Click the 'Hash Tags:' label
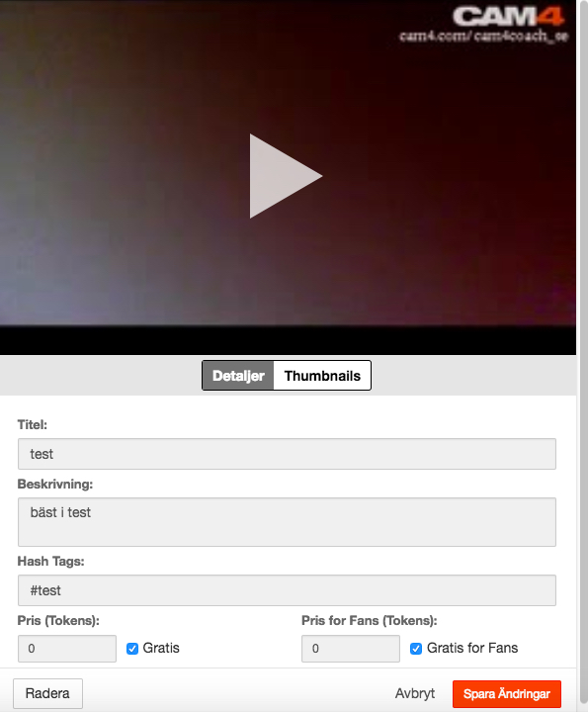The height and width of the screenshot is (712, 588). pos(50,562)
